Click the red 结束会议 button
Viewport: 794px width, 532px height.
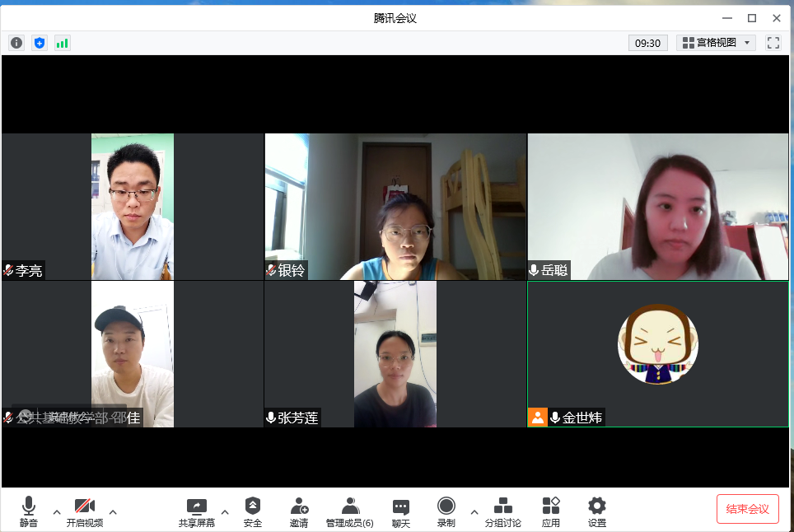pos(747,509)
